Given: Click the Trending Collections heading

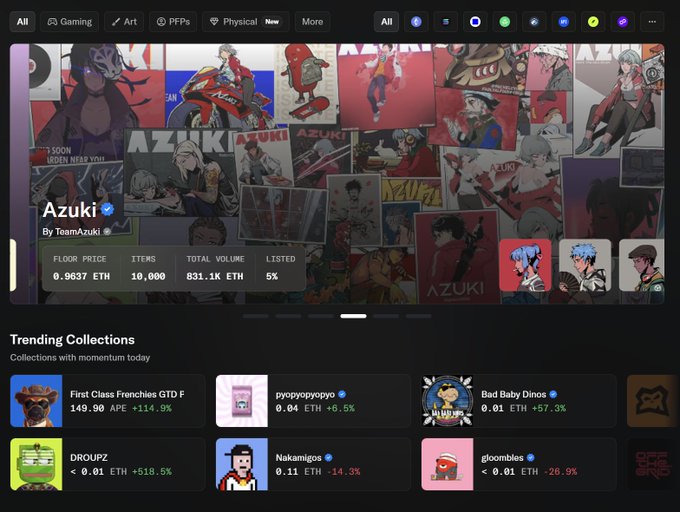Looking at the screenshot, I should tap(72, 339).
